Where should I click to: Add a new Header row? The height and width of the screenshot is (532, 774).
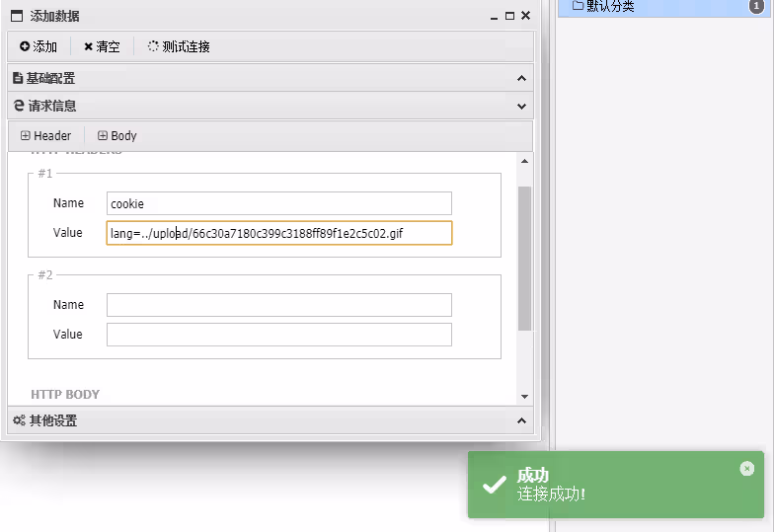point(45,136)
